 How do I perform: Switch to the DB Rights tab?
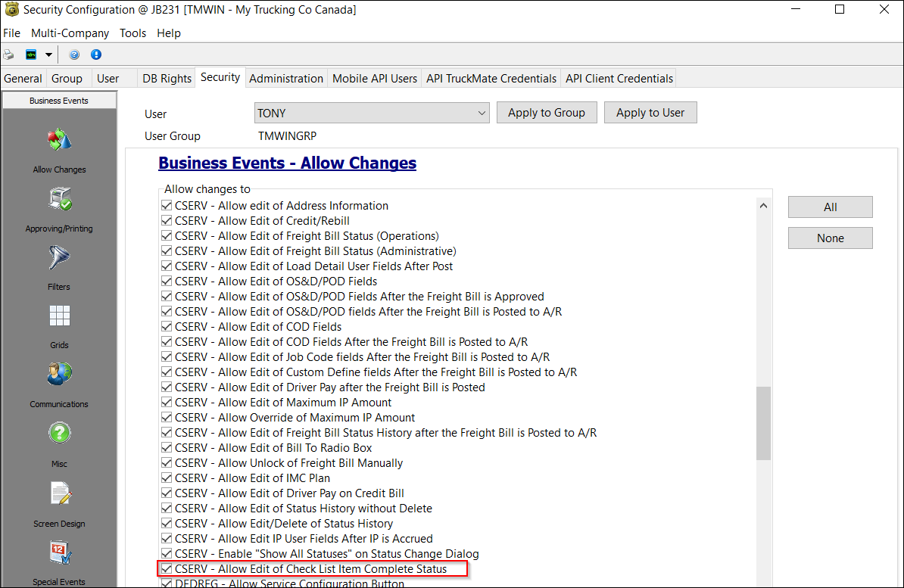click(167, 79)
